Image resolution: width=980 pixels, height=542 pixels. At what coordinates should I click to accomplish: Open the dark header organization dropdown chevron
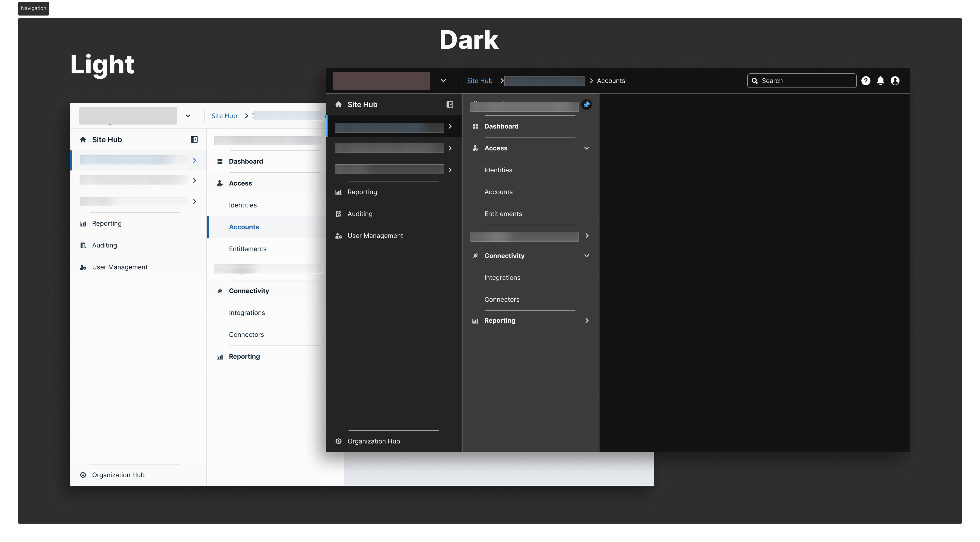(x=443, y=81)
